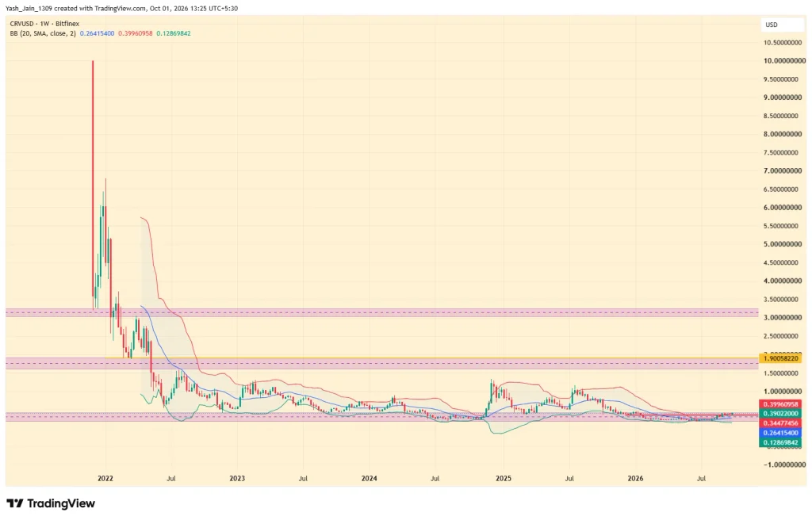Click the 5.00000000 price scale label
The width and height of the screenshot is (812, 520).
point(783,244)
